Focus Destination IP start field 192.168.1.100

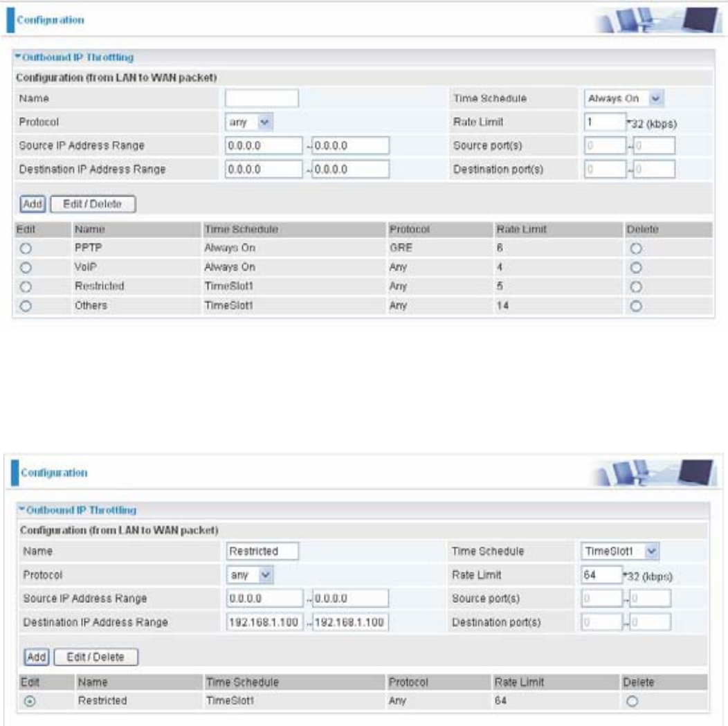point(264,622)
